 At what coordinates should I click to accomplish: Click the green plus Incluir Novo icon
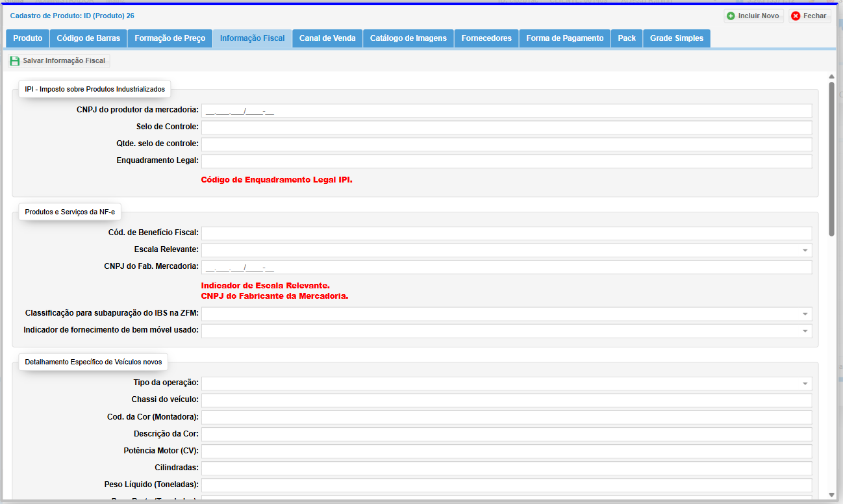[x=731, y=16]
